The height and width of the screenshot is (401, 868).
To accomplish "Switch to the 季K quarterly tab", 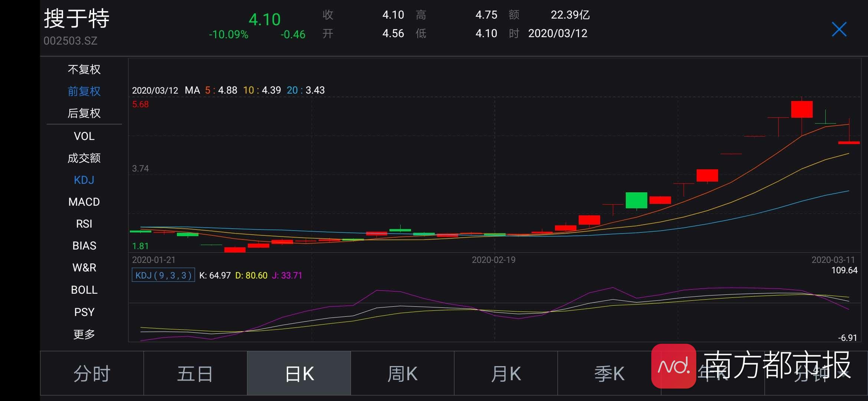I will point(609,374).
